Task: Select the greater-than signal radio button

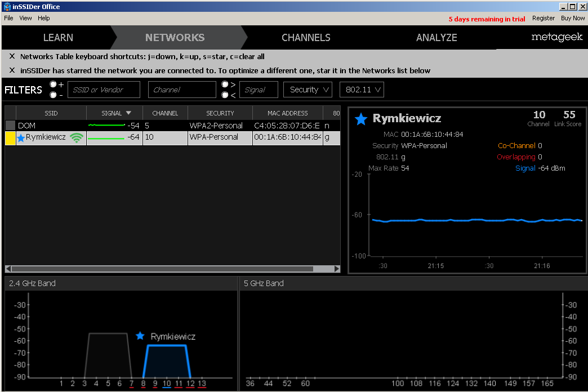Action: [x=225, y=84]
